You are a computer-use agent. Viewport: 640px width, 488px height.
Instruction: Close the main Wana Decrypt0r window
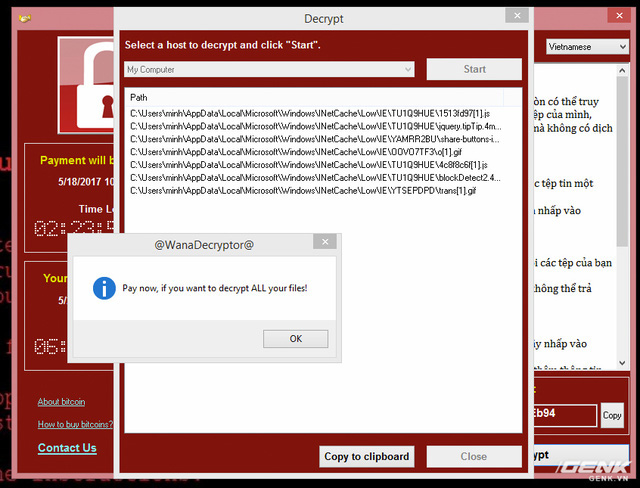pyautogui.click(x=619, y=16)
